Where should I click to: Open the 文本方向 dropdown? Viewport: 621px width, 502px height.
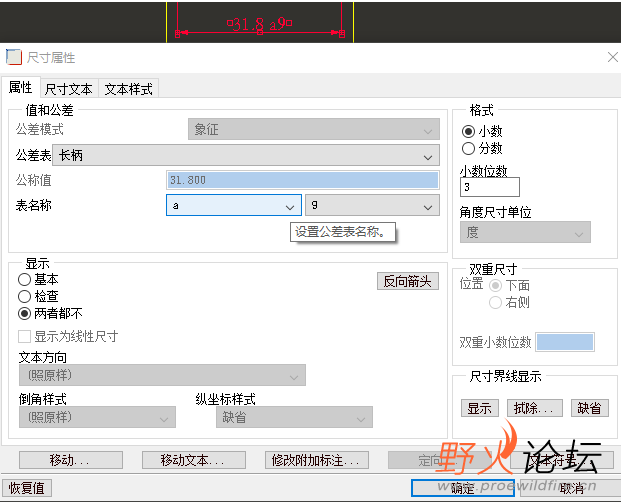tap(162, 375)
